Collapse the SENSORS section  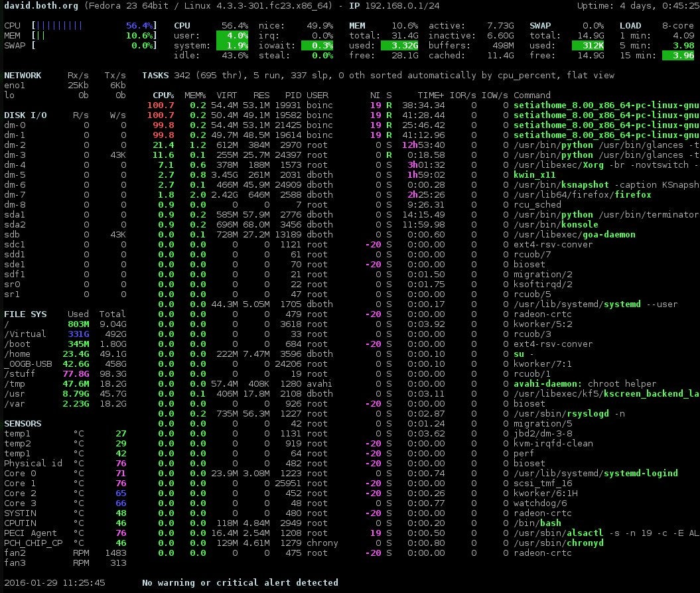coord(23,423)
